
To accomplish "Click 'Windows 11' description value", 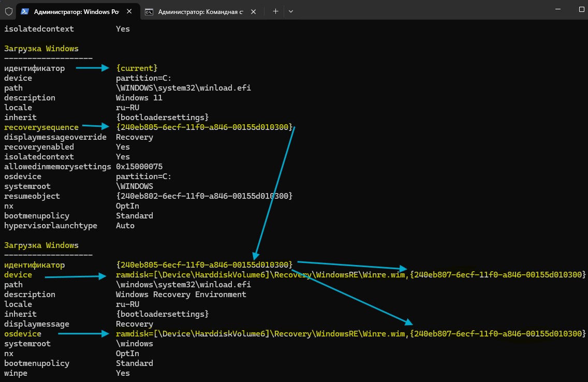I will click(139, 98).
